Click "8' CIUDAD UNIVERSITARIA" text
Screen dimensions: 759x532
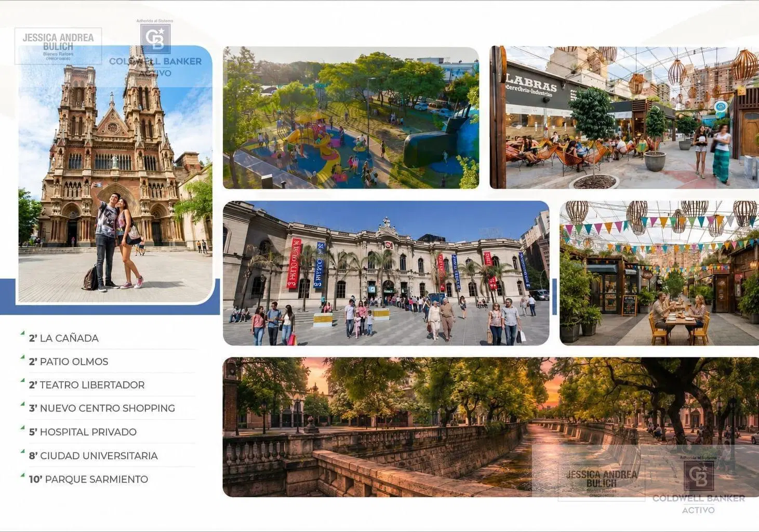(x=93, y=456)
